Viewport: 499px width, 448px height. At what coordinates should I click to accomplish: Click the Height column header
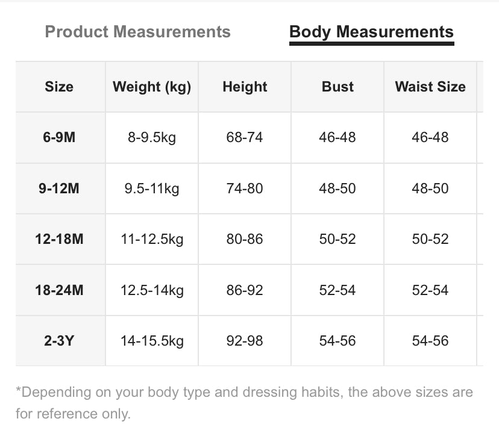[245, 87]
